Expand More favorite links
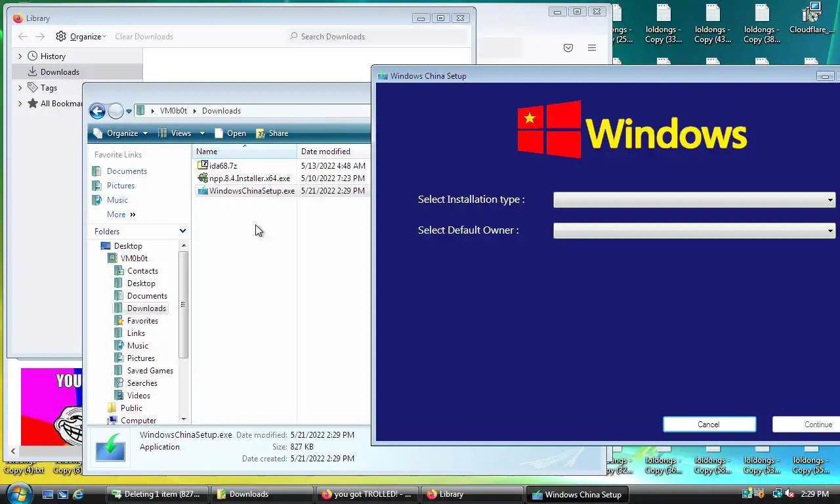This screenshot has height=504, width=840. tap(121, 215)
